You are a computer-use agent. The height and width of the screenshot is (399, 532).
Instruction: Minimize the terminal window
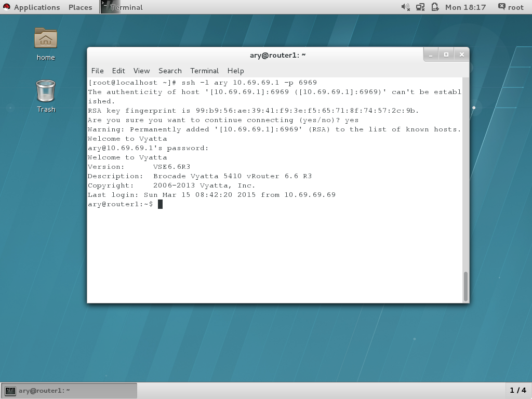click(x=431, y=55)
